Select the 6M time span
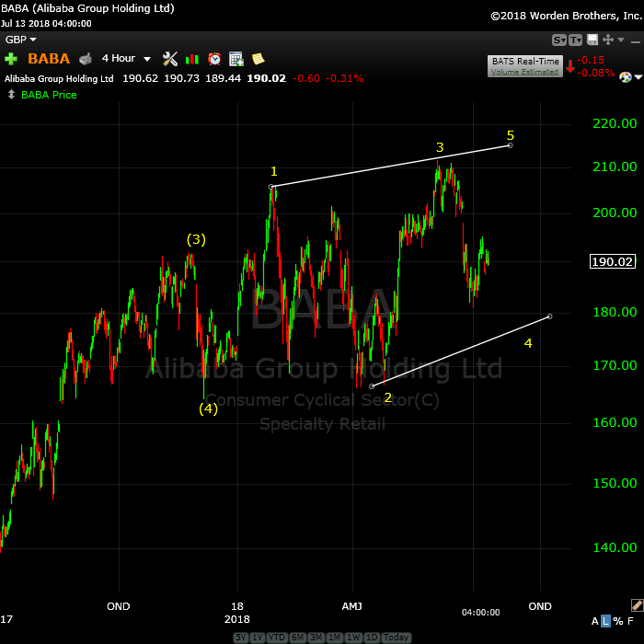This screenshot has width=644, height=644. click(x=297, y=638)
